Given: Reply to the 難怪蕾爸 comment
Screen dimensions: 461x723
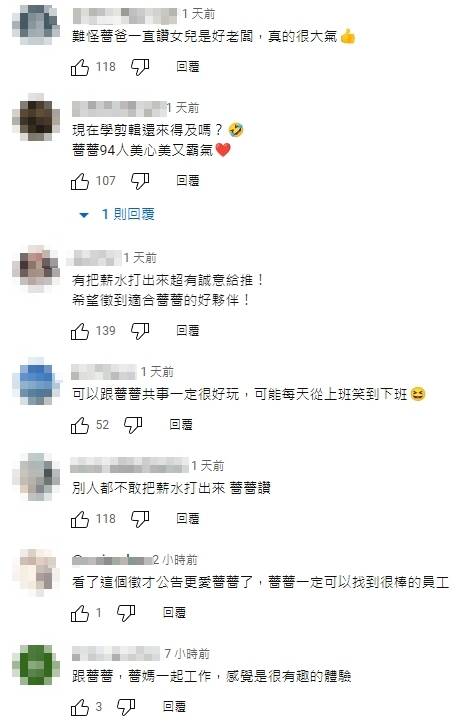Looking at the screenshot, I should tap(188, 67).
